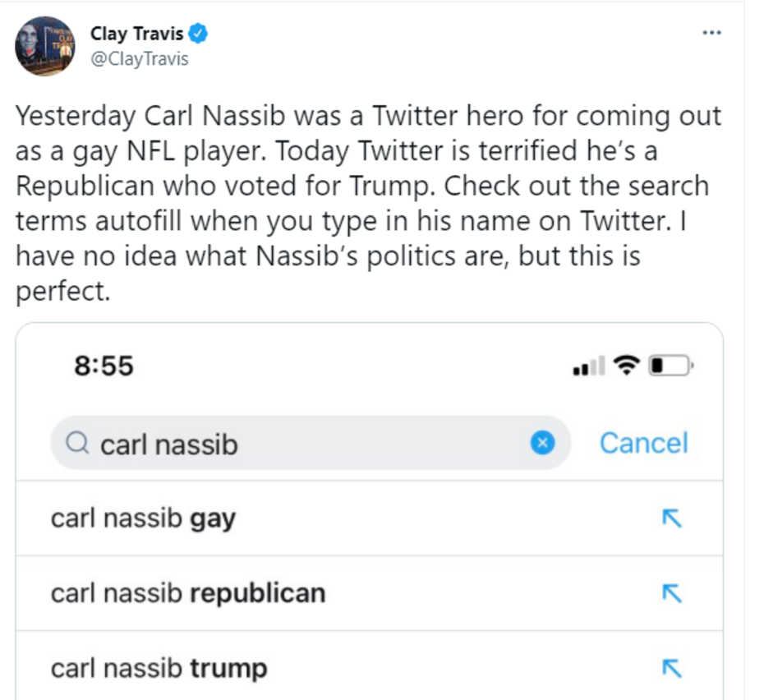
Task: Click the autofill arrow beside "carl nassib republican"
Action: [672, 594]
